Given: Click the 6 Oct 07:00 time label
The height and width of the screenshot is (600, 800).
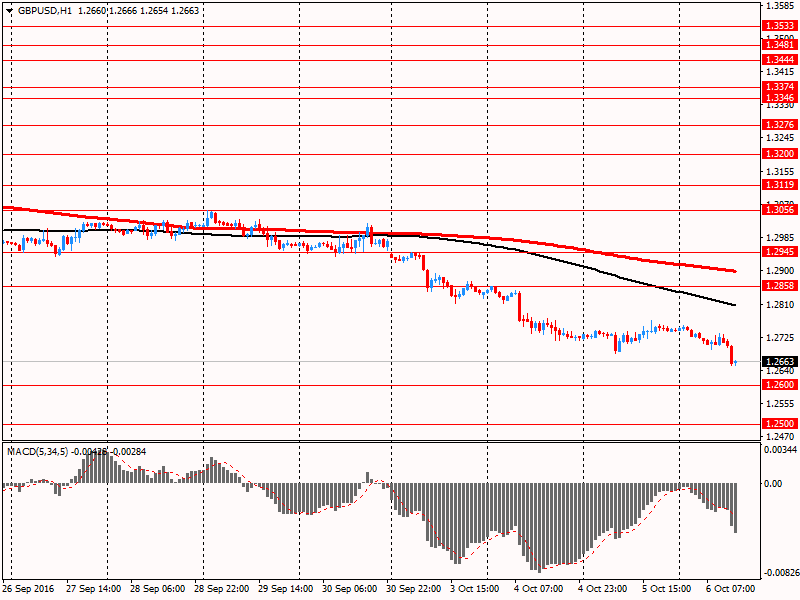Looking at the screenshot, I should pos(731,589).
